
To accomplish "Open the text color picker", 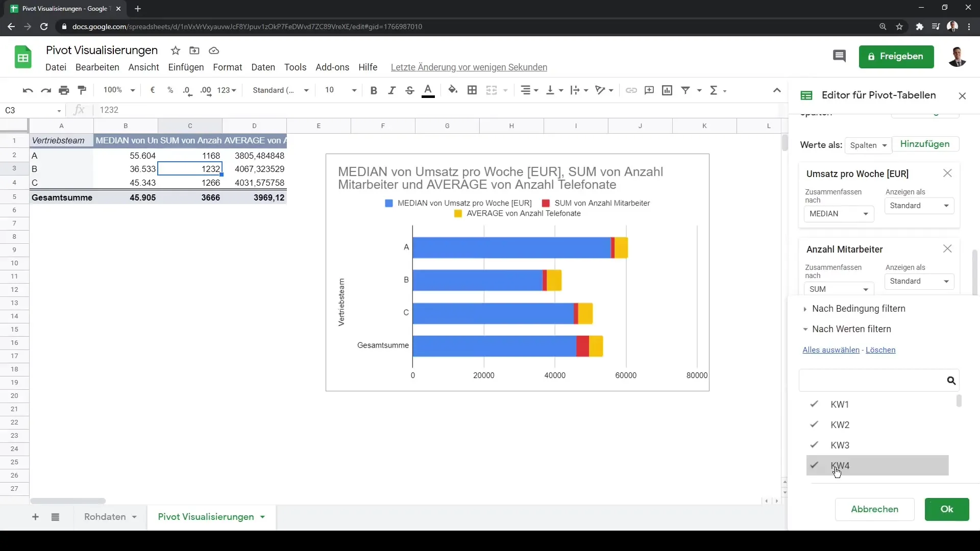I will click(x=428, y=90).
